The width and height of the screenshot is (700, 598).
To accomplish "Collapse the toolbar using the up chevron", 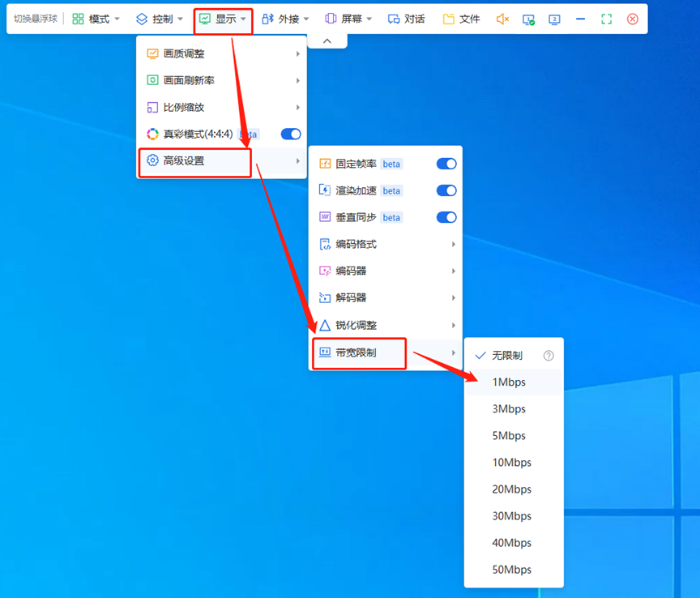I will [x=327, y=41].
